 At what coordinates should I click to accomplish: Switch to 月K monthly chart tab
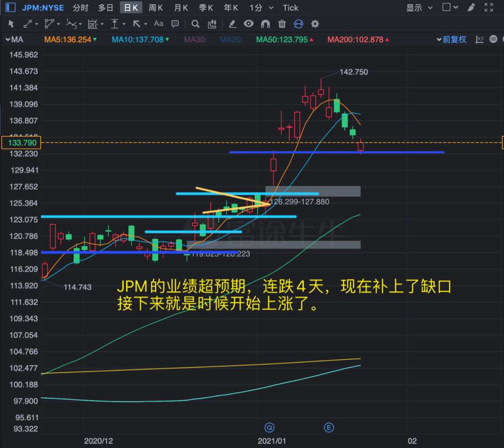(x=181, y=8)
